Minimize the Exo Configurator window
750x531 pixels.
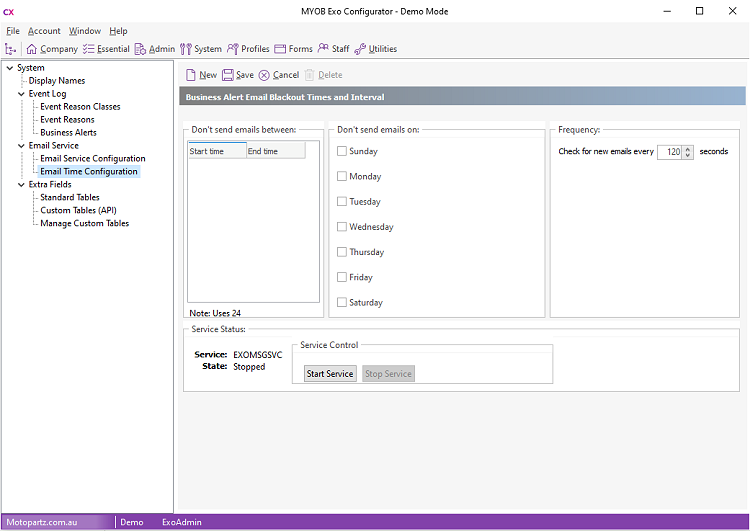(x=667, y=11)
